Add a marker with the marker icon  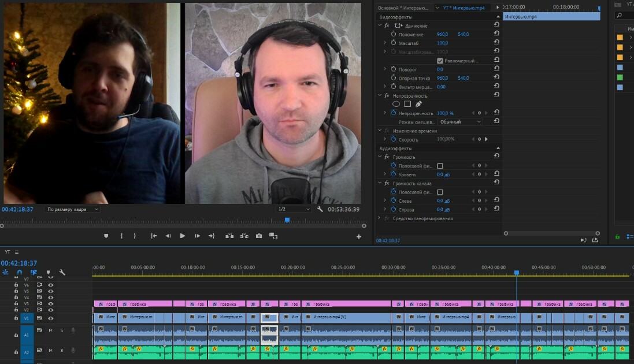[x=106, y=236]
